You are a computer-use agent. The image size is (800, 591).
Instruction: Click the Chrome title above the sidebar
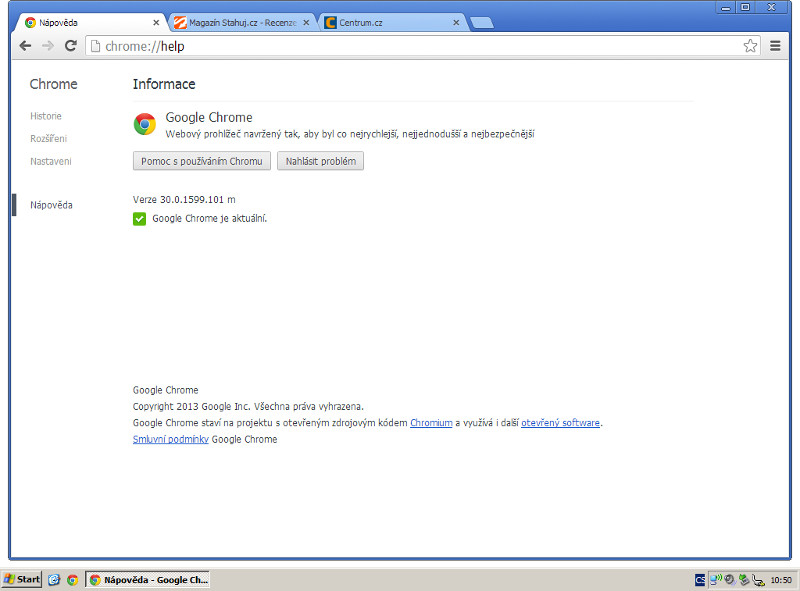pos(54,84)
